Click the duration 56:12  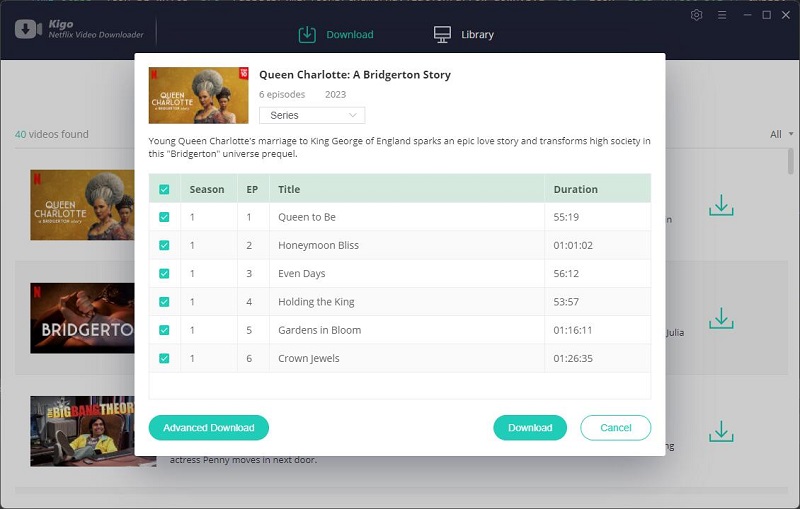pyautogui.click(x=566, y=274)
